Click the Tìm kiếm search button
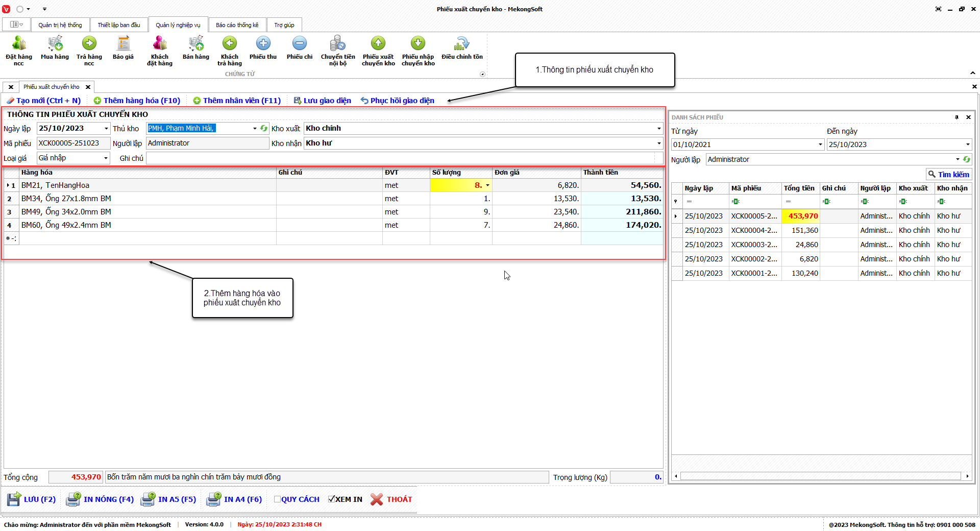Viewport: 980px width, 531px height. point(949,175)
